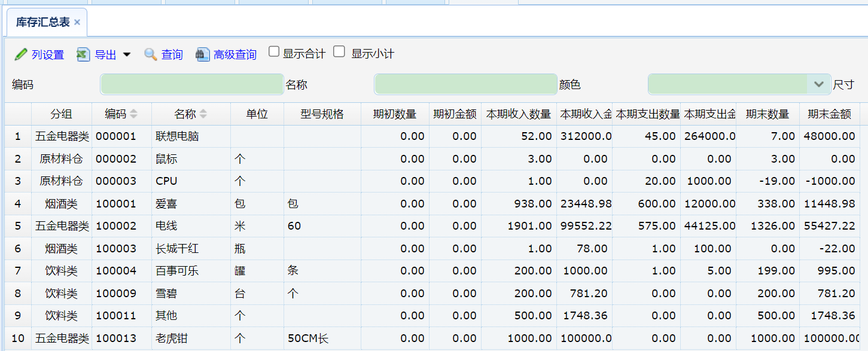This screenshot has width=868, height=351.
Task: Click the 高级查询 link text
Action: point(235,54)
